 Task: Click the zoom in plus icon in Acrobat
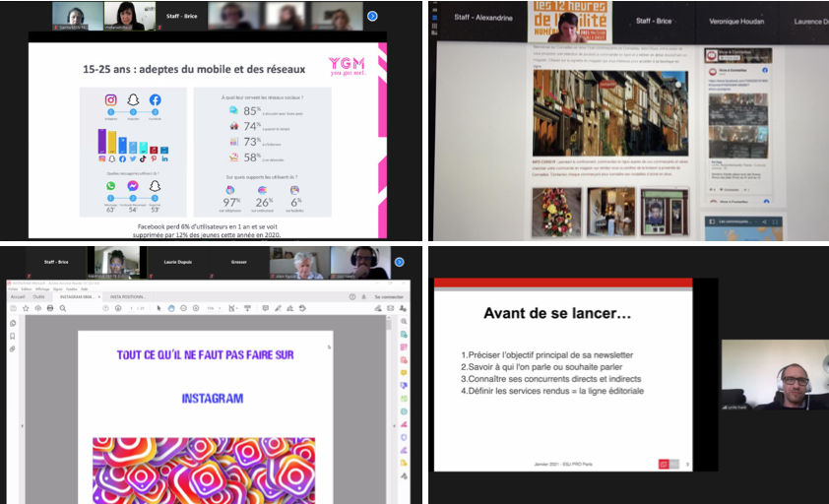click(197, 308)
